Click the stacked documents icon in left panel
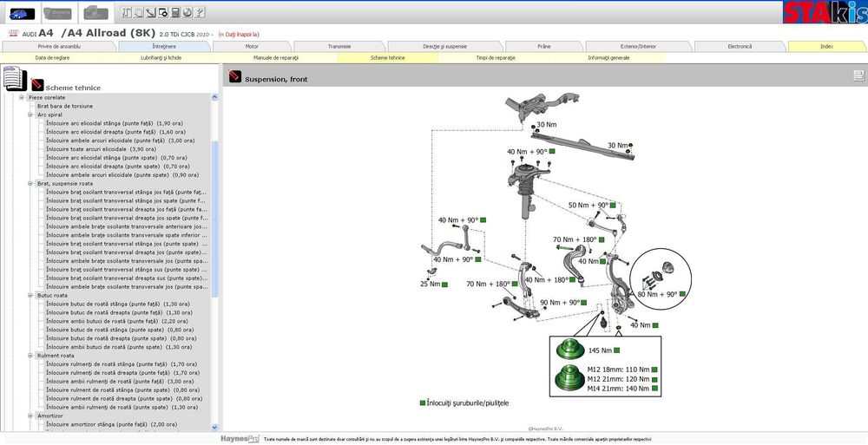Screen dimensions: 868x445 coord(13,79)
